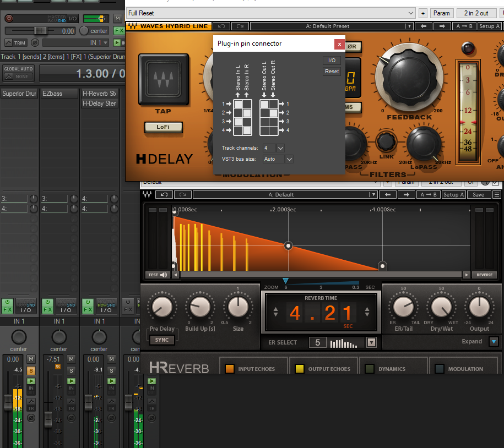
Task: Mute the EZbass track strip
Action: 72,359
